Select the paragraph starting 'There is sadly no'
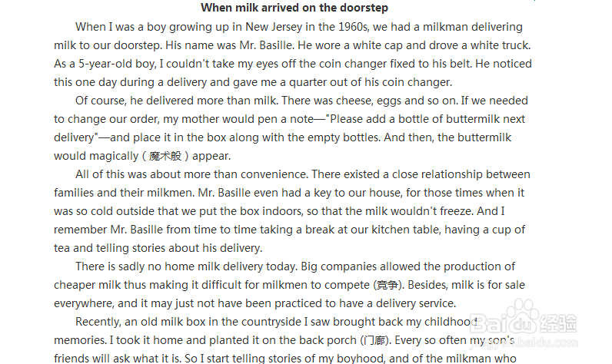This screenshot has width=612, height=364. [x=289, y=285]
